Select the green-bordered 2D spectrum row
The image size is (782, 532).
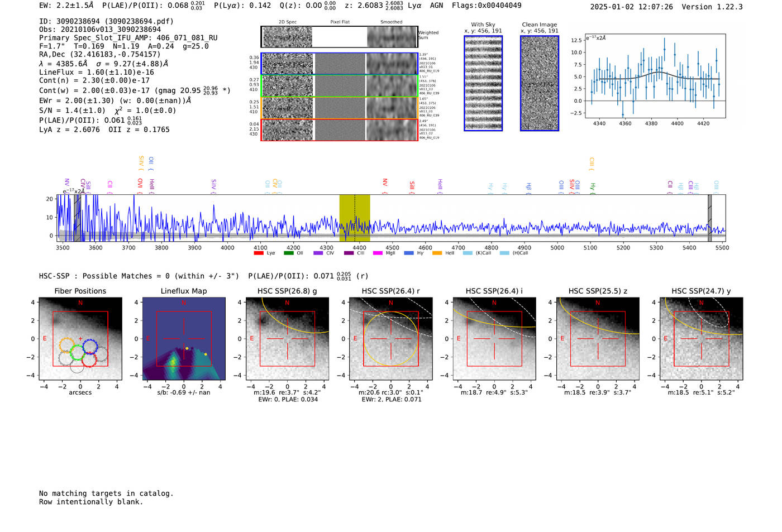tap(339, 85)
